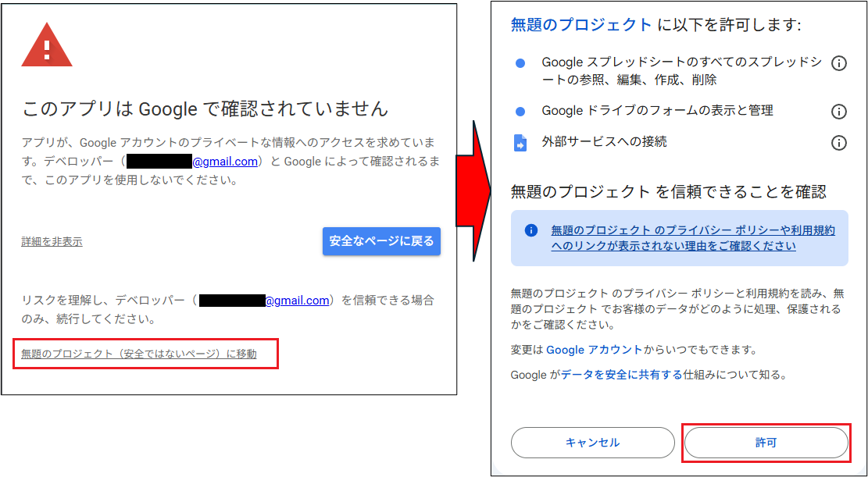Click the 外部サービスへの接続 document icon
The height and width of the screenshot is (477, 868).
(520, 143)
